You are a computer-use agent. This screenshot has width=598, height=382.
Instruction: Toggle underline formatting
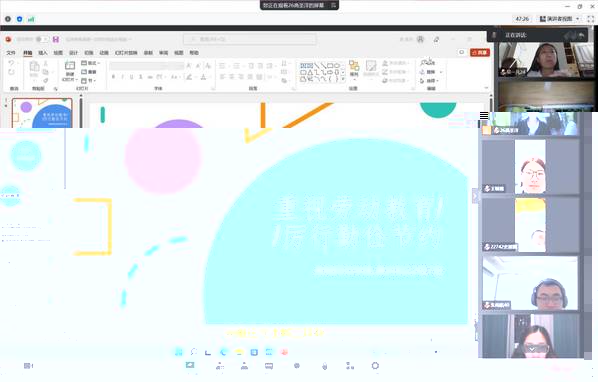[x=132, y=77]
